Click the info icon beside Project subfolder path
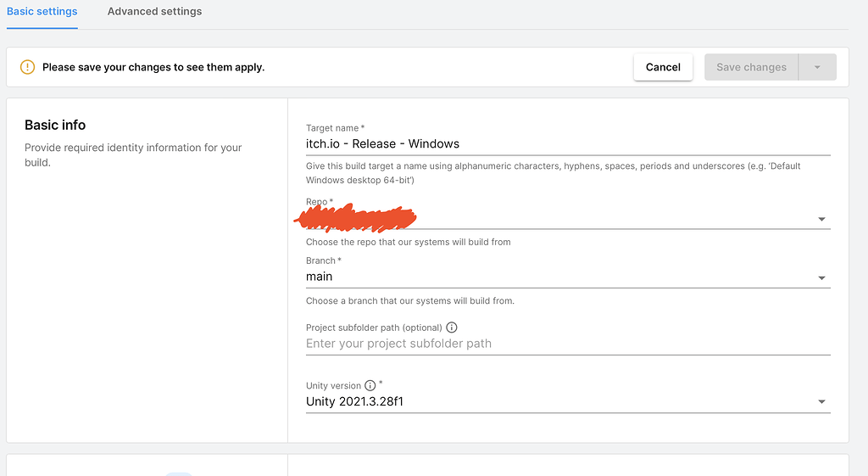 pyautogui.click(x=452, y=328)
